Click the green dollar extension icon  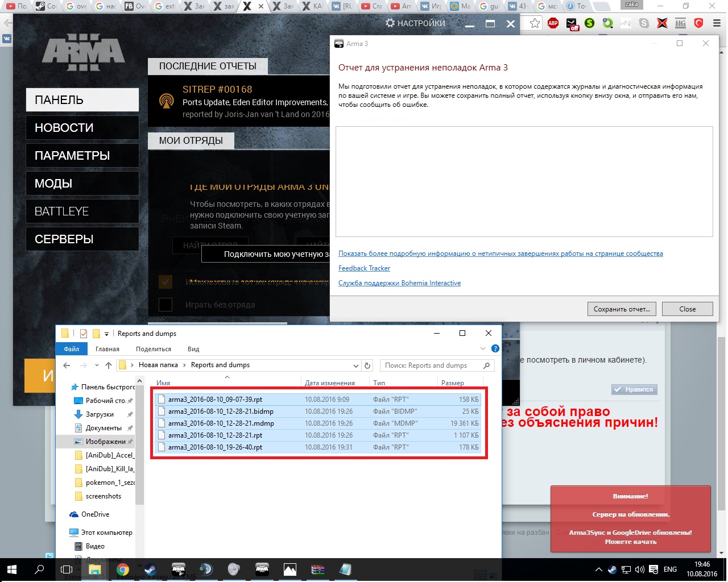click(590, 23)
